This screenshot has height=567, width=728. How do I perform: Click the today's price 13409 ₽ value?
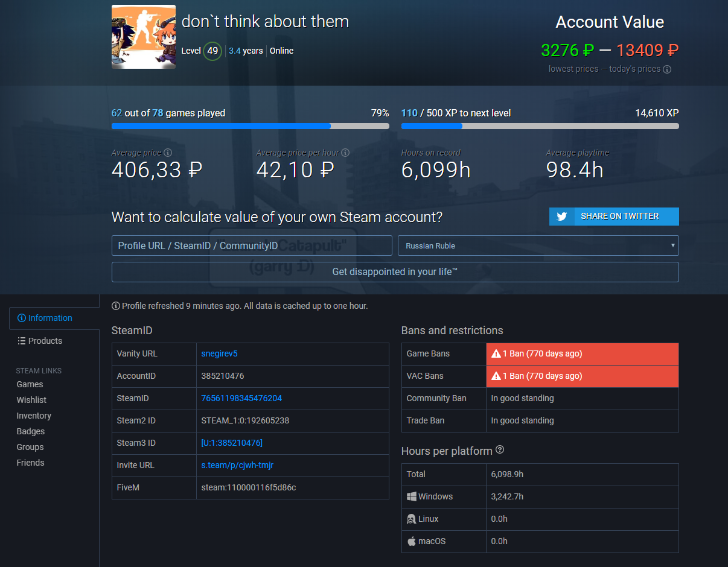(648, 50)
